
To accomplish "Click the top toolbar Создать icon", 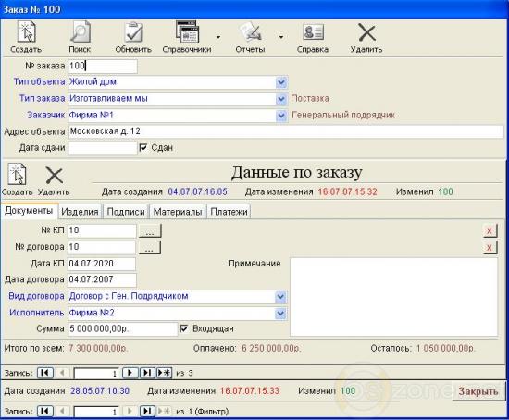I will [27, 31].
